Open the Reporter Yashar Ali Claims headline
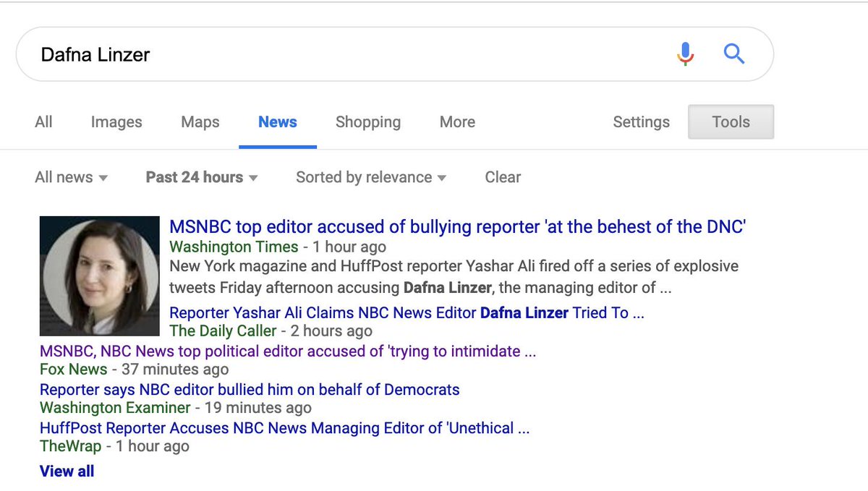 407,313
